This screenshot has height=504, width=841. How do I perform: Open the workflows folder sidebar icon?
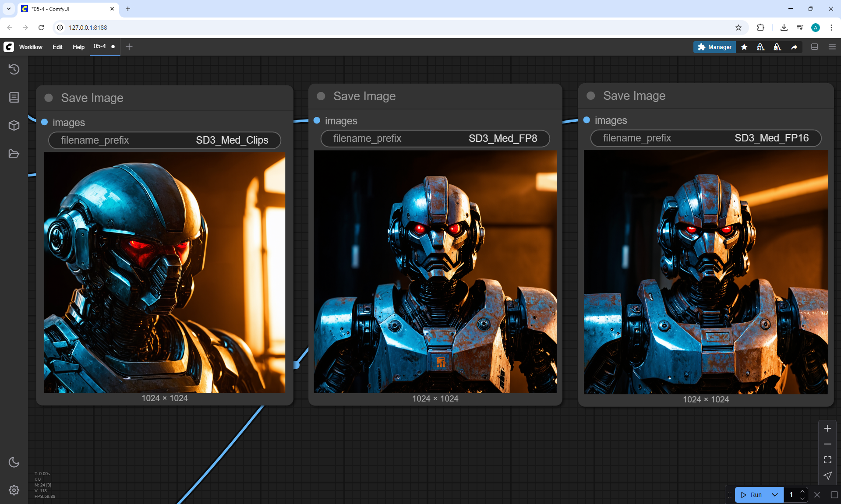(14, 154)
